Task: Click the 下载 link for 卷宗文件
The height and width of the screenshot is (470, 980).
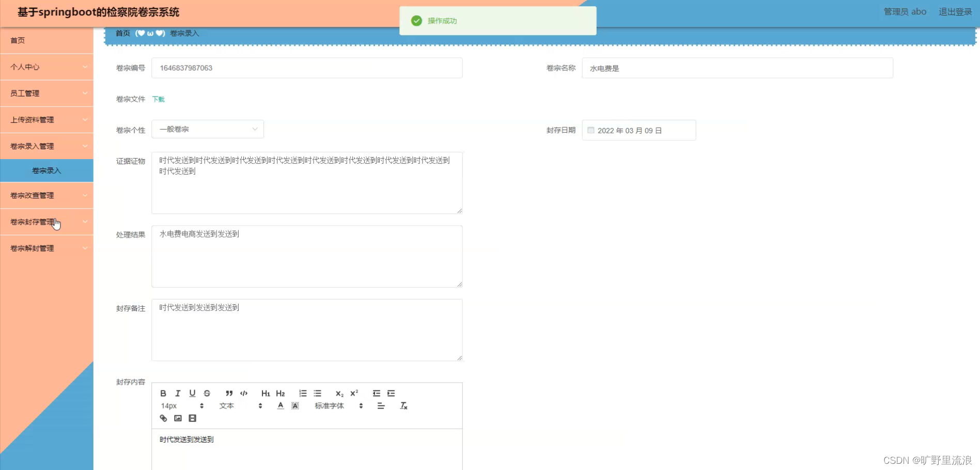Action: pyautogui.click(x=158, y=99)
